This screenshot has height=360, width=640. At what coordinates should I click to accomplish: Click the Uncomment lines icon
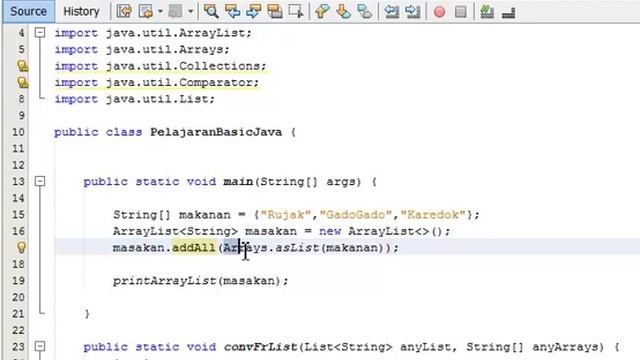click(508, 13)
